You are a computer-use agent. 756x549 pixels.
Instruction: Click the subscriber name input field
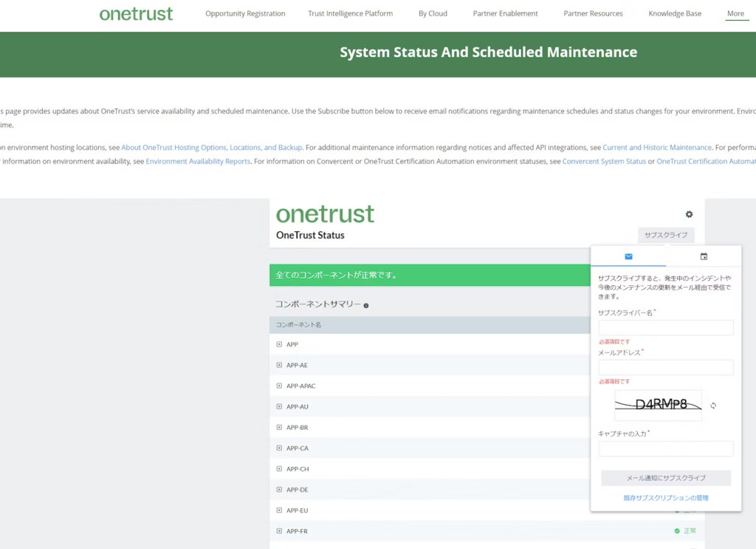coord(665,327)
